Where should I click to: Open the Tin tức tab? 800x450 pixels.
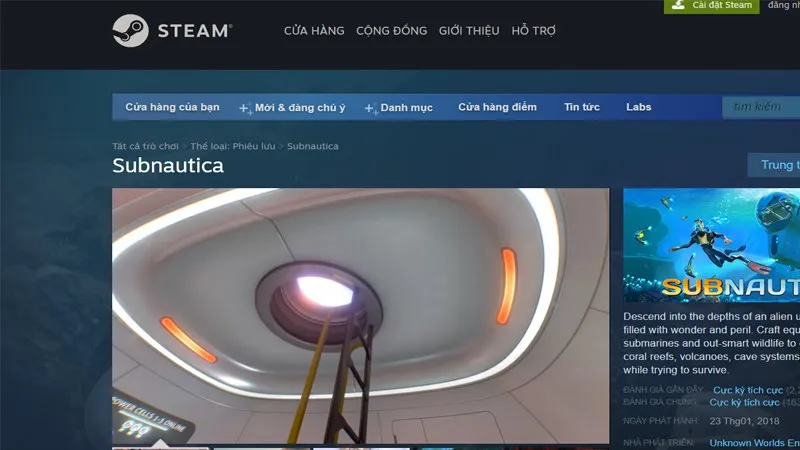582,107
